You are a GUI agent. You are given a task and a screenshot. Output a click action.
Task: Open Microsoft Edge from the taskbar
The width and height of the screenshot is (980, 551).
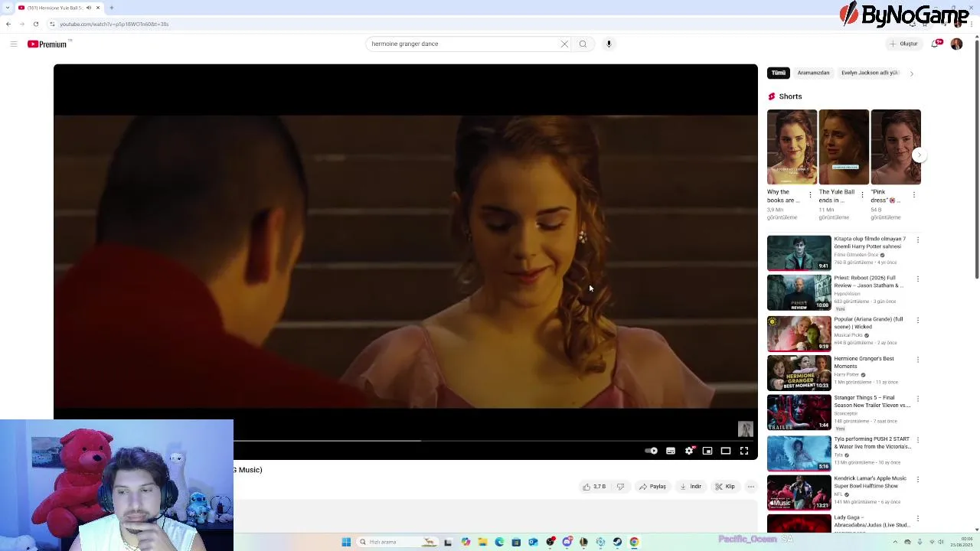point(499,542)
